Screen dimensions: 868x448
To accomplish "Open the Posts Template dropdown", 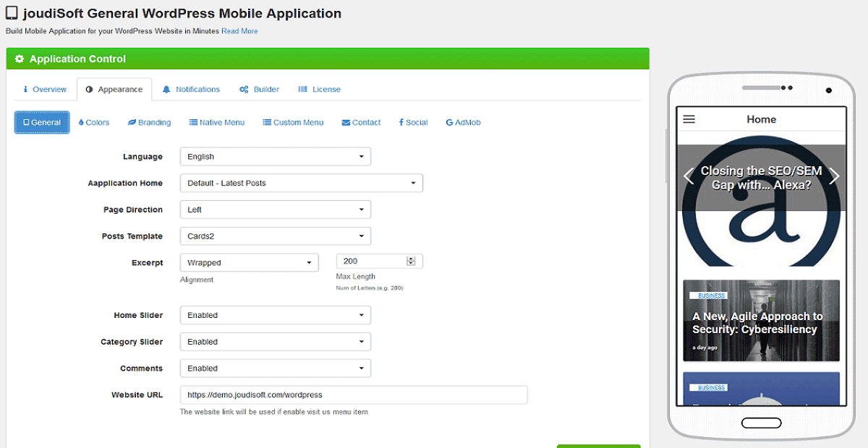I will coord(275,236).
